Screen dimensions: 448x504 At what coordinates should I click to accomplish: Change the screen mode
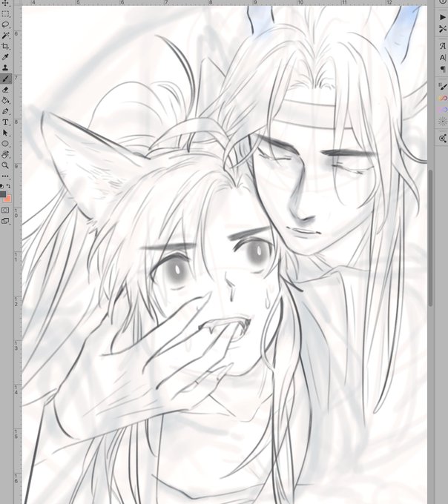click(x=5, y=221)
